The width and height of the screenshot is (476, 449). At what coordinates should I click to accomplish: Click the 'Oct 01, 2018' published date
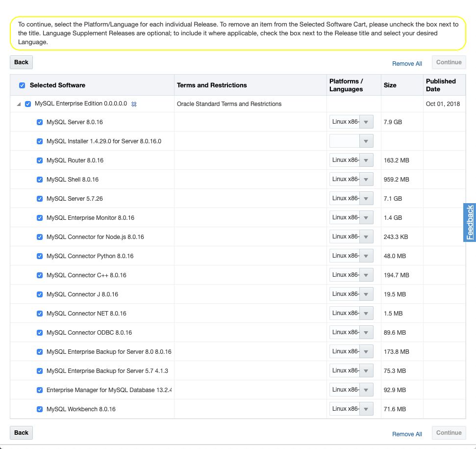(443, 104)
